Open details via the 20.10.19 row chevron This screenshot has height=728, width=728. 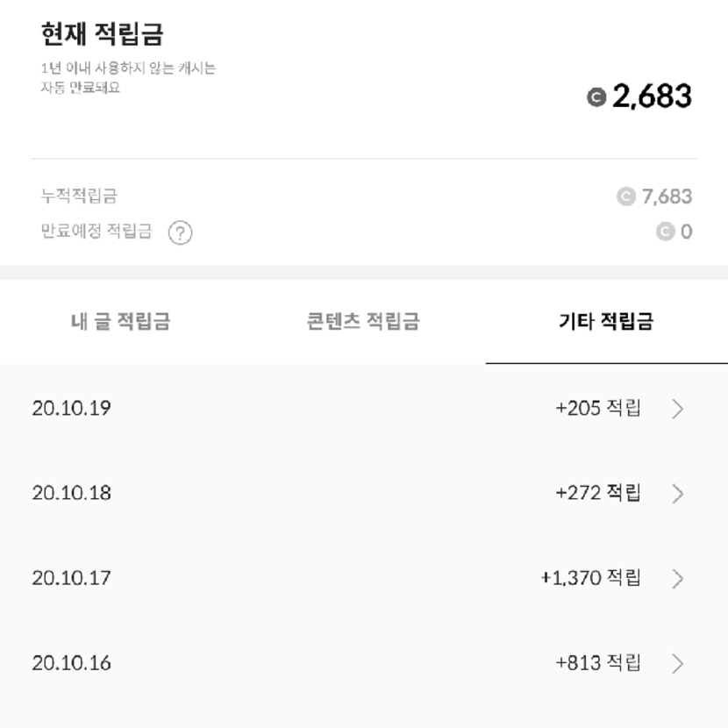click(x=677, y=409)
